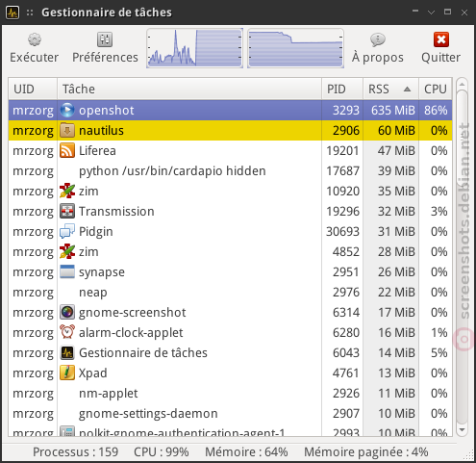Click the CPU : 99% status text

coord(162,452)
